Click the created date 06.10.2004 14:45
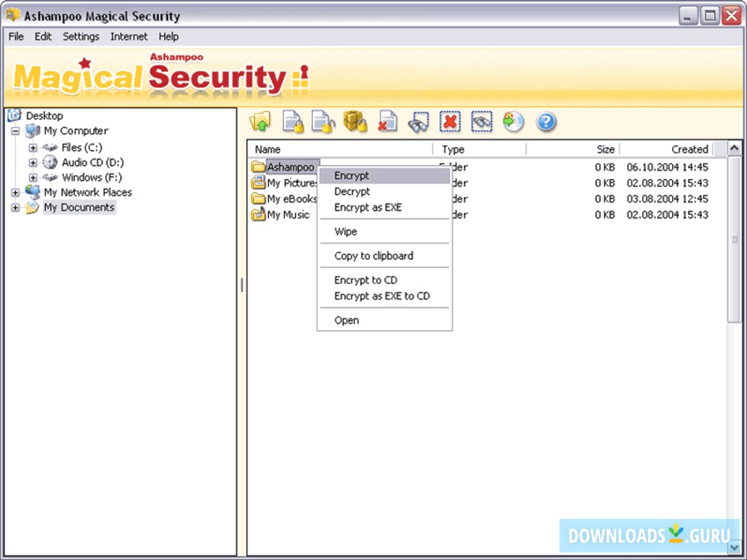This screenshot has width=747, height=560. [x=667, y=167]
